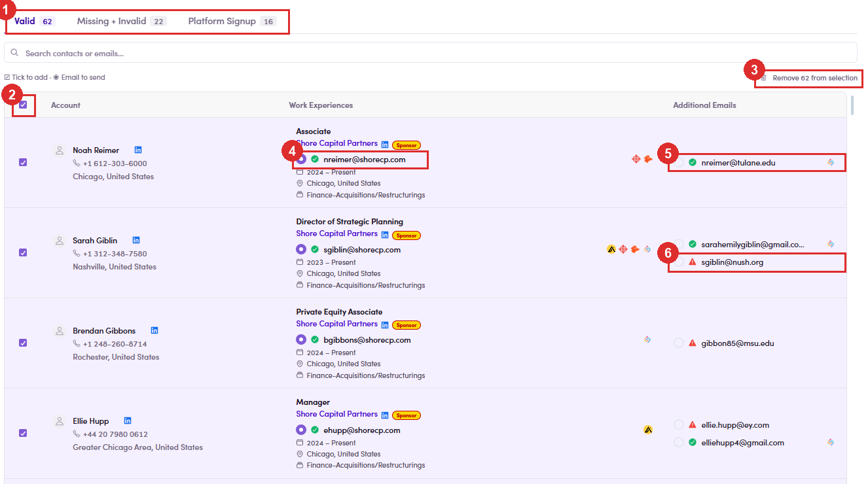This screenshot has width=868, height=484.
Task: Click swirl icon beside nreimer@tulane.edu
Action: point(831,162)
